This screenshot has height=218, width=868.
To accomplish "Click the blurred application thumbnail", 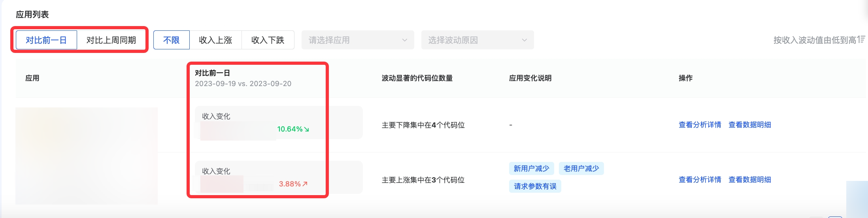I will coord(86,156).
